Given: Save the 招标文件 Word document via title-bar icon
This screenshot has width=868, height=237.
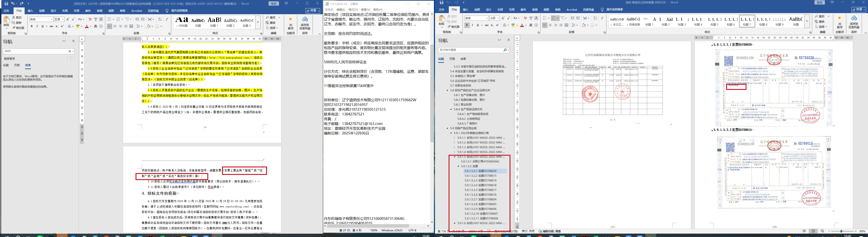Looking at the screenshot, I should coord(6,4).
